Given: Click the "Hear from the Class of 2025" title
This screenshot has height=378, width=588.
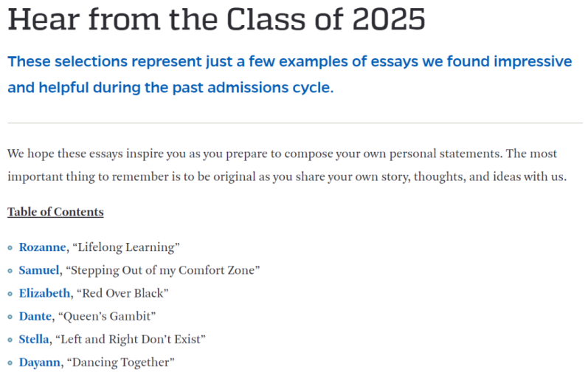Looking at the screenshot, I should tap(216, 19).
